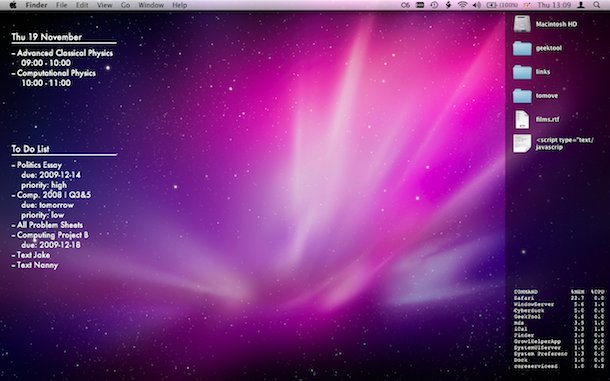The height and width of the screenshot is (381, 610).
Task: Open the Wi-Fi status menu
Action: coord(462,5)
